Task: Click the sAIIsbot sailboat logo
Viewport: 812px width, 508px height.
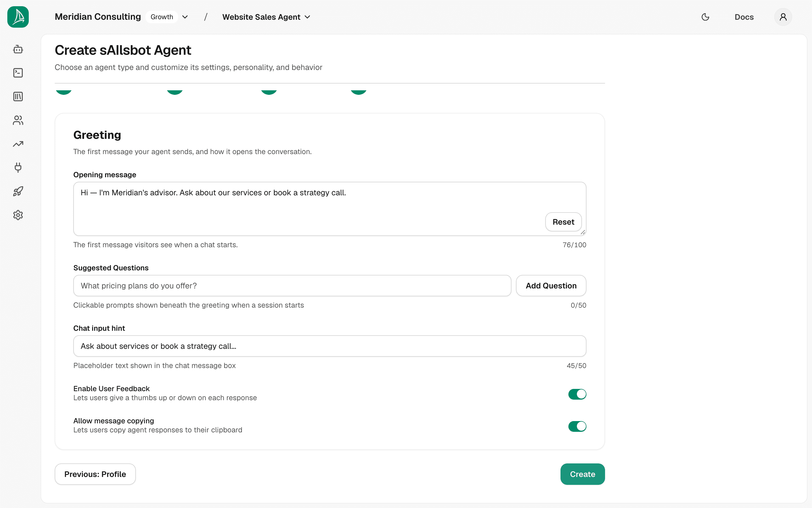Action: pyautogui.click(x=18, y=17)
